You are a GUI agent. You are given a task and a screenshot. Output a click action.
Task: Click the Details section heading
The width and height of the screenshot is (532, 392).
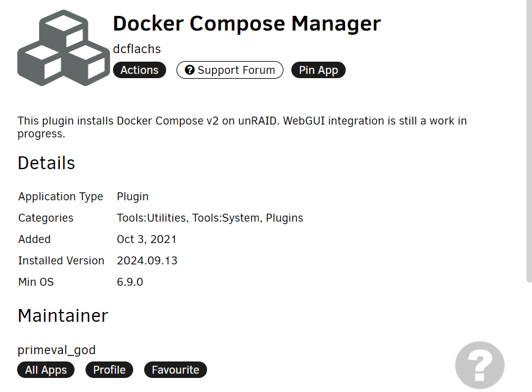click(x=46, y=163)
